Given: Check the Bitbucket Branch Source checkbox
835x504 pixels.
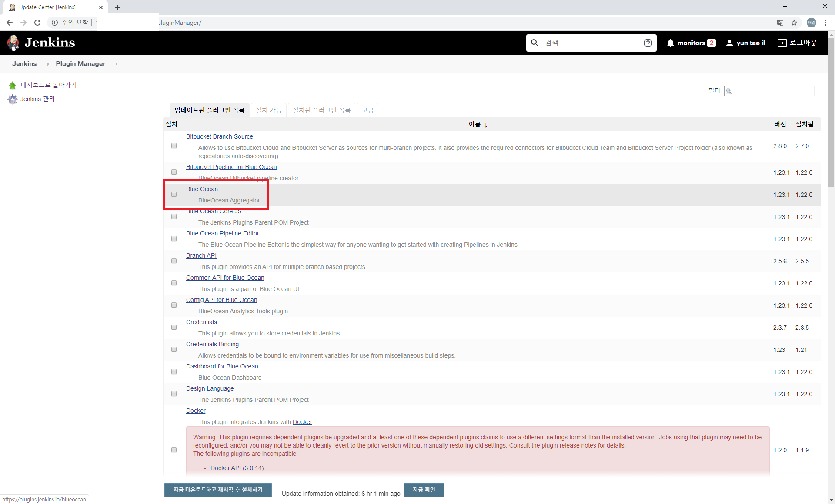Looking at the screenshot, I should [174, 146].
